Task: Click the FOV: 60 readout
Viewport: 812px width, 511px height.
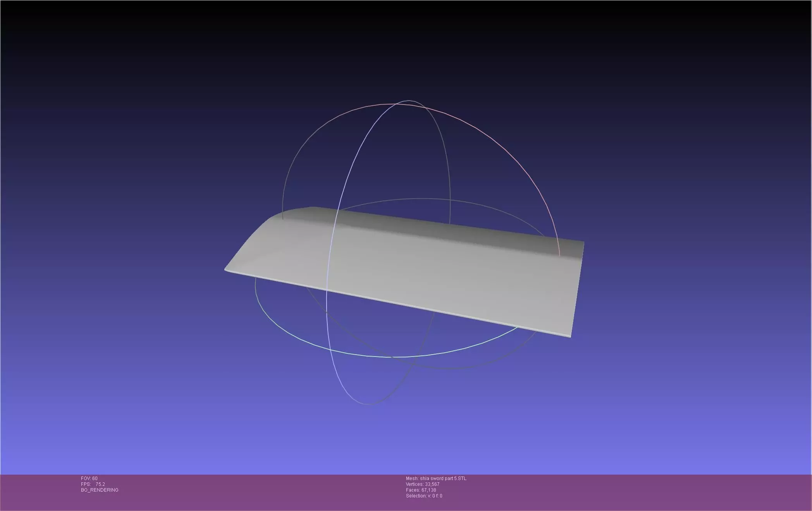Action: pyautogui.click(x=89, y=478)
